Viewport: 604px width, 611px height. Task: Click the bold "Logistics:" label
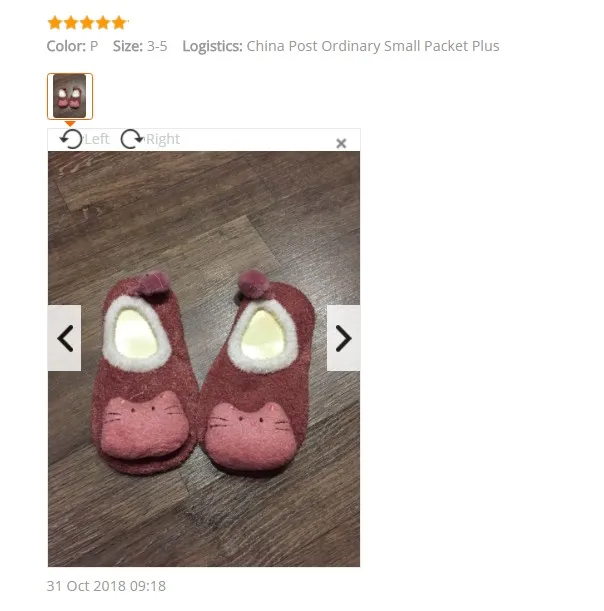point(212,46)
